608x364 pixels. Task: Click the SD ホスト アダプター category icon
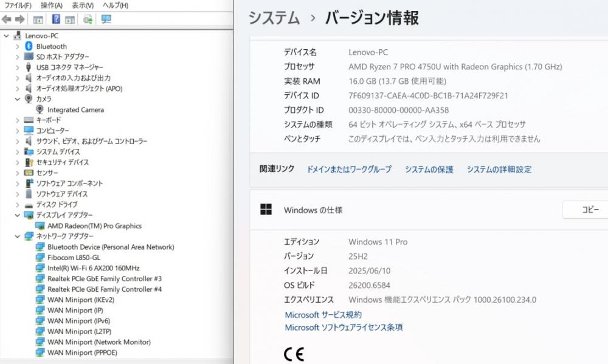pyautogui.click(x=29, y=57)
